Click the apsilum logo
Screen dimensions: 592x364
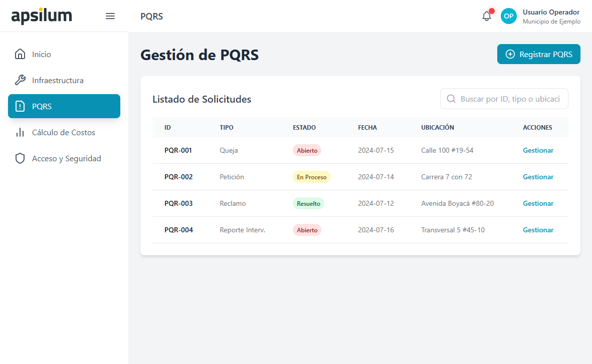pos(42,16)
